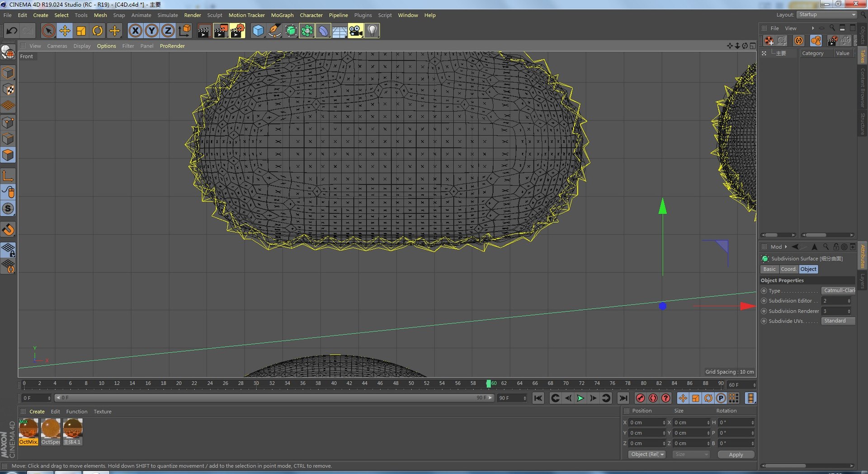Toggle the X axis lock
The image size is (868, 474).
(135, 31)
